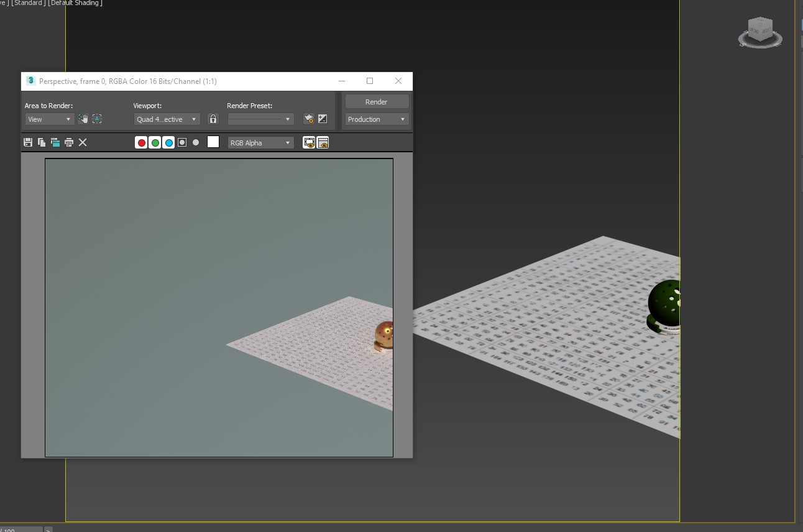This screenshot has height=532, width=803.
Task: Open the RGB Alpha channel dropdown
Action: click(x=260, y=143)
